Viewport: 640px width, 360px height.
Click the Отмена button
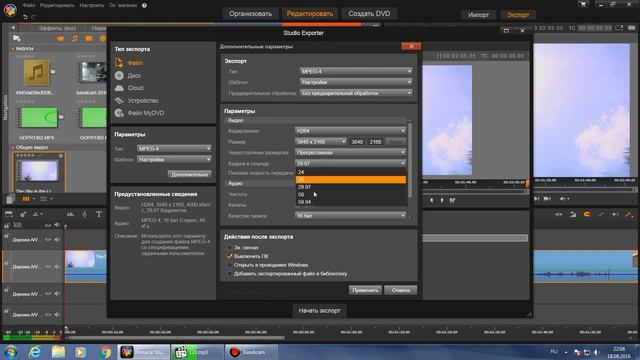coord(400,290)
